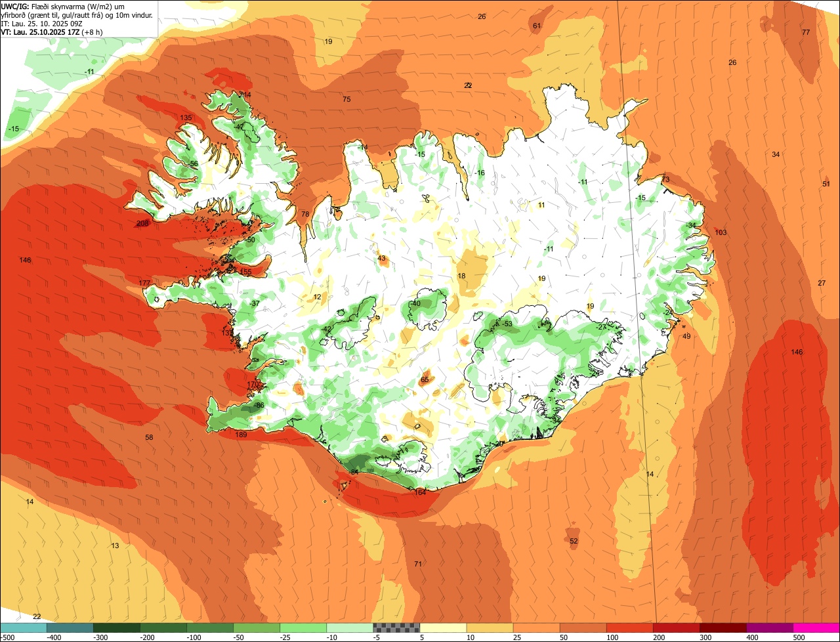The image size is (840, 642).
Task: Click the map value '43' inland
Action: pos(381,259)
